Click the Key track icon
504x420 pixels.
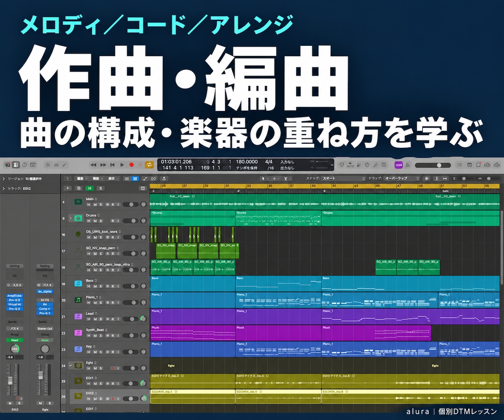(78, 349)
